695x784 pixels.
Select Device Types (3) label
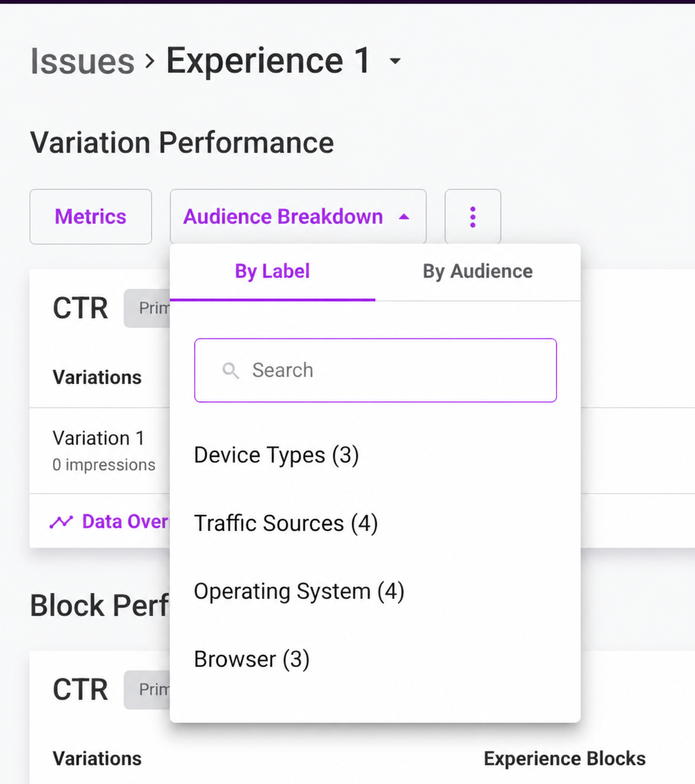click(277, 455)
